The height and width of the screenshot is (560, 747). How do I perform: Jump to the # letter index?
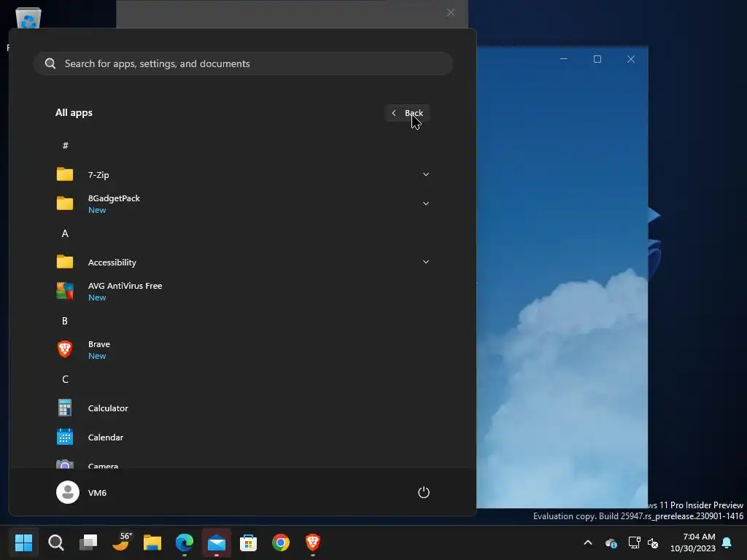(x=65, y=145)
